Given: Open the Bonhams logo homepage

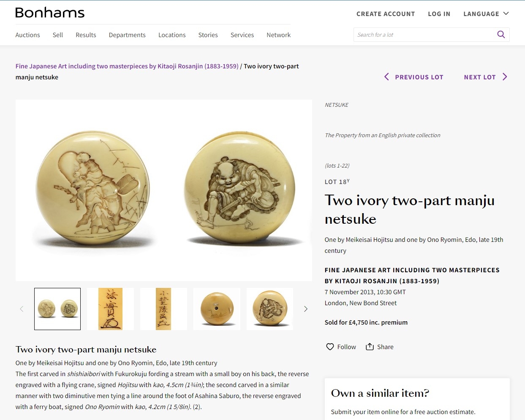Looking at the screenshot, I should tap(50, 13).
